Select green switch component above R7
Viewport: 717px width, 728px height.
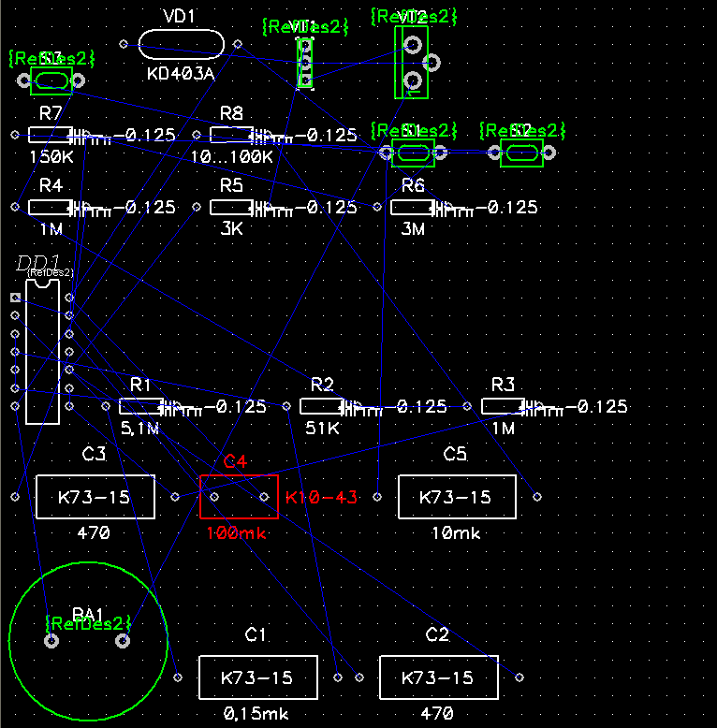coord(51,80)
